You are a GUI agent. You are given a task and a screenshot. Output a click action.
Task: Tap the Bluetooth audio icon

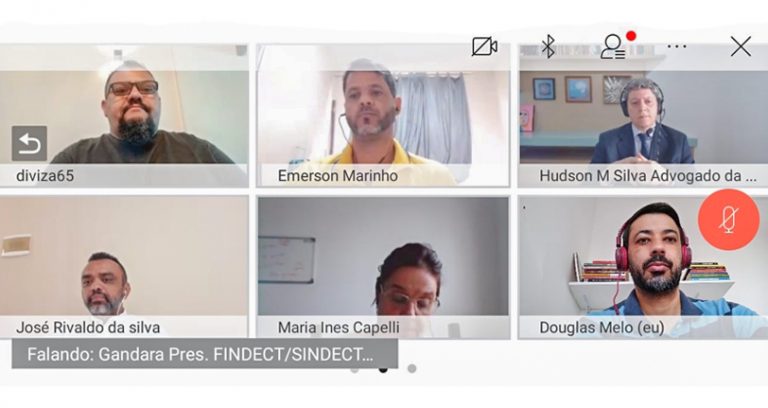[x=548, y=47]
